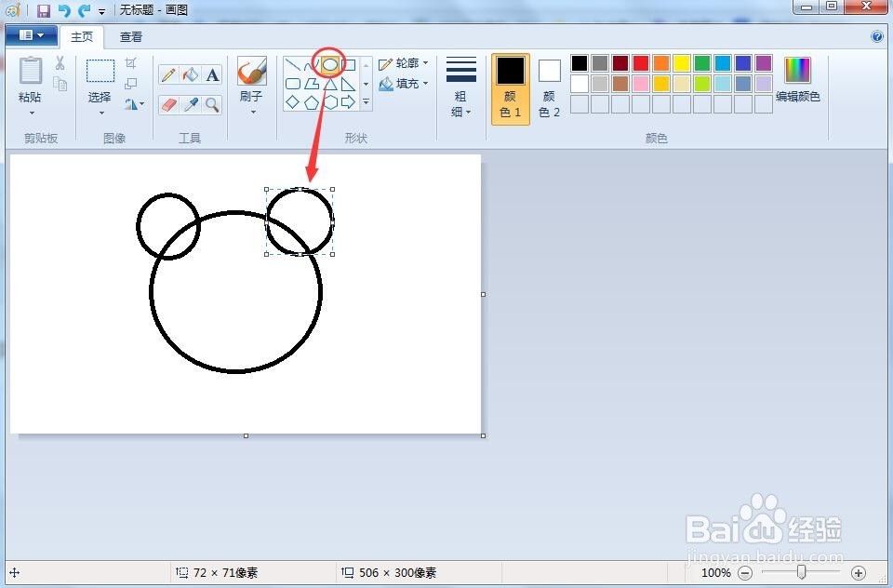The width and height of the screenshot is (893, 588).
Task: Choose the Rounded rectangle shape
Action: 293,84
